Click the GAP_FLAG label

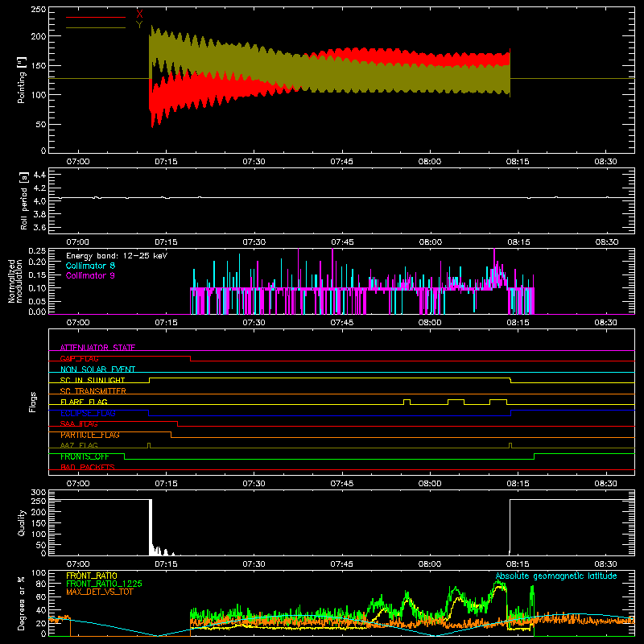point(79,358)
